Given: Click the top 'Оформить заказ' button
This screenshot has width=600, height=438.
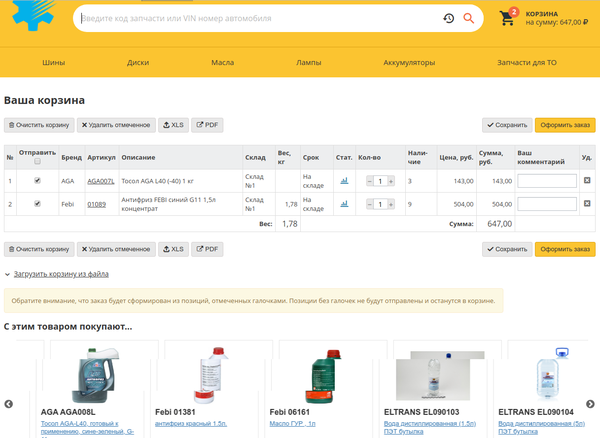Looking at the screenshot, I should tap(565, 125).
